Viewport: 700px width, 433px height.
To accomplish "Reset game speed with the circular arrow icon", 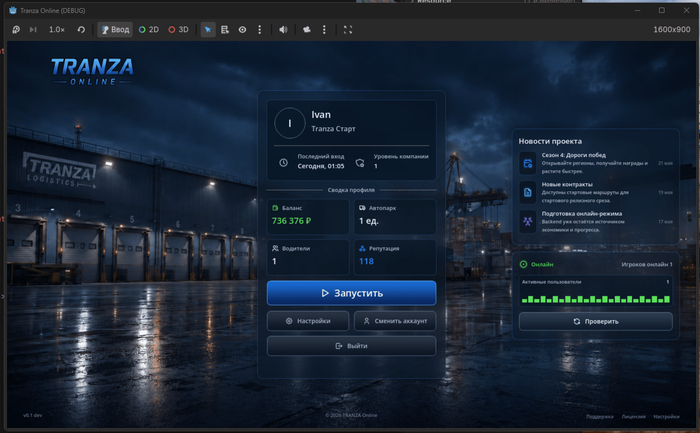I will (x=81, y=29).
